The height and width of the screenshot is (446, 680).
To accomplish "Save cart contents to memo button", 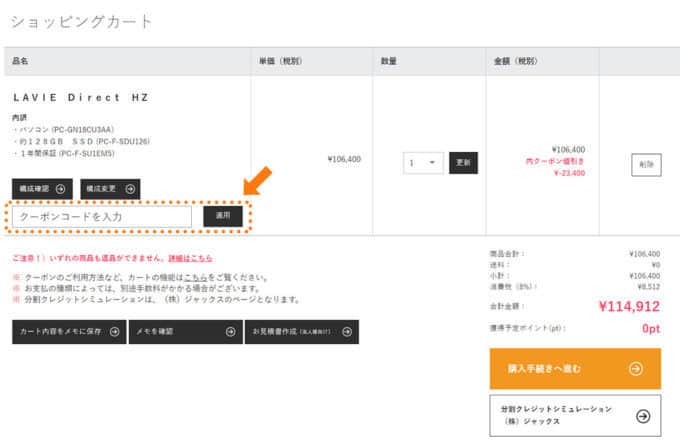I will [x=69, y=332].
